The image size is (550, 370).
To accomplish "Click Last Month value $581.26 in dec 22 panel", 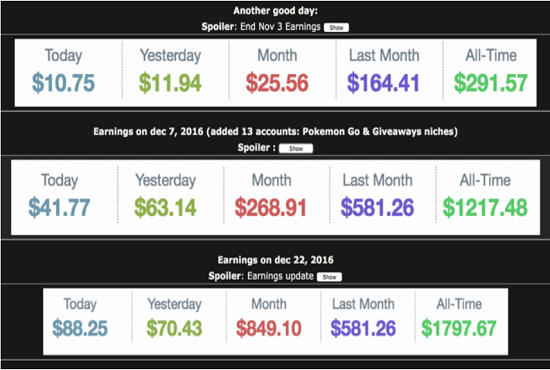I will [x=363, y=328].
